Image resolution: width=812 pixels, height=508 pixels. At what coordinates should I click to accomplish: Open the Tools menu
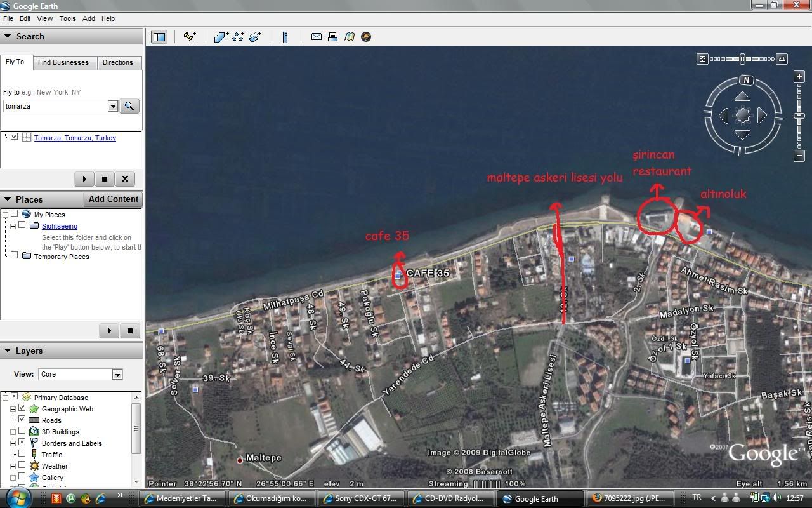pos(67,18)
